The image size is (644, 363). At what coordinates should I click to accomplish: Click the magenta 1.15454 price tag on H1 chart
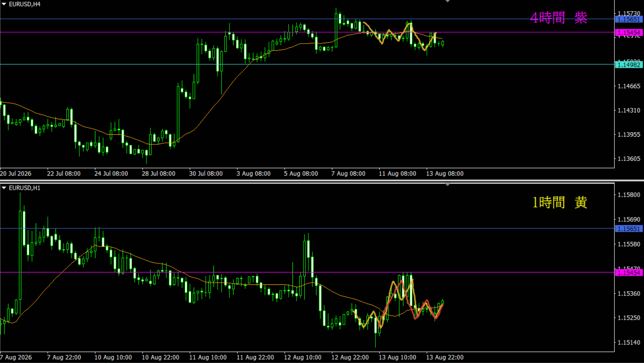point(629,273)
